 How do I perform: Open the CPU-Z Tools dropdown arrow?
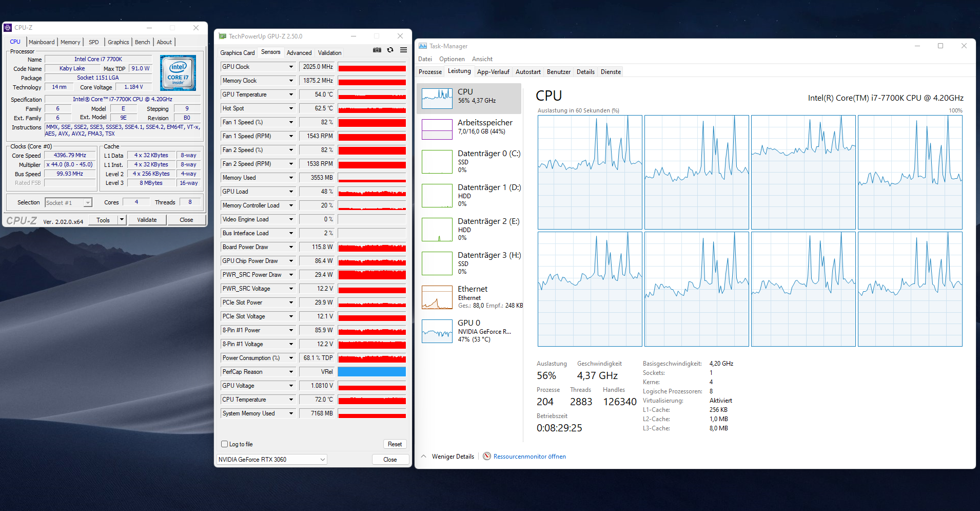click(122, 220)
